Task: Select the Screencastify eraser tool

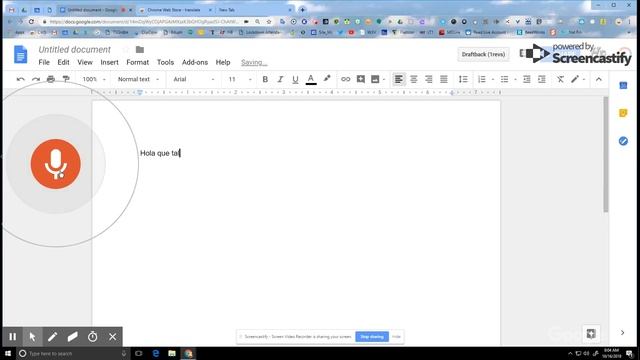Action: [73, 337]
